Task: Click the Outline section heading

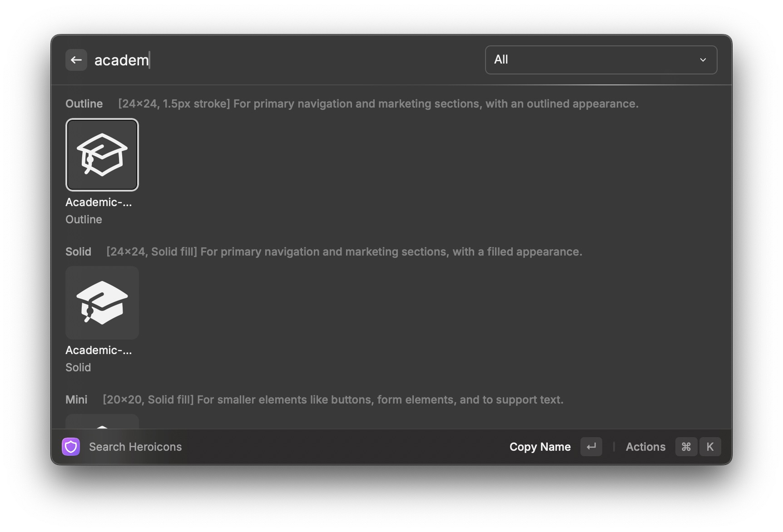Action: [84, 103]
